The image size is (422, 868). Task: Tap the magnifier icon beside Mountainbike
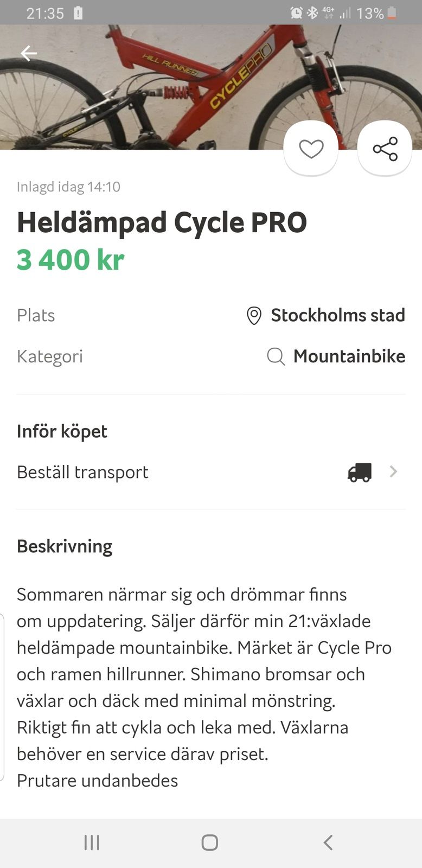point(276,356)
